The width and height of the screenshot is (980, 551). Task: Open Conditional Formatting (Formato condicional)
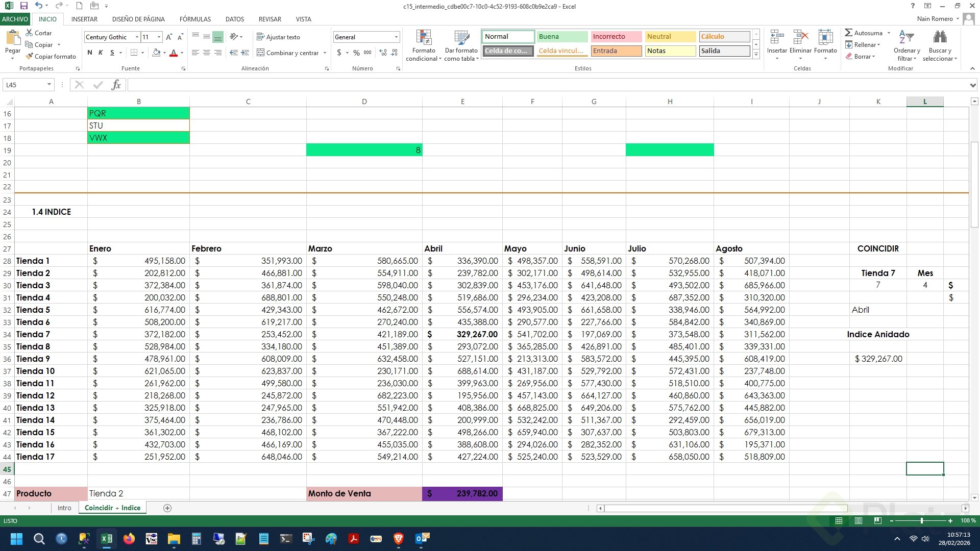click(424, 46)
